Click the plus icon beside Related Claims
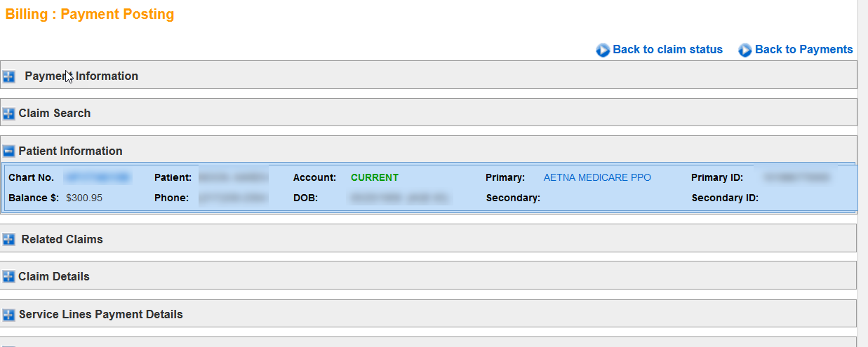Viewport: 868px width, 347px height. tap(8, 240)
